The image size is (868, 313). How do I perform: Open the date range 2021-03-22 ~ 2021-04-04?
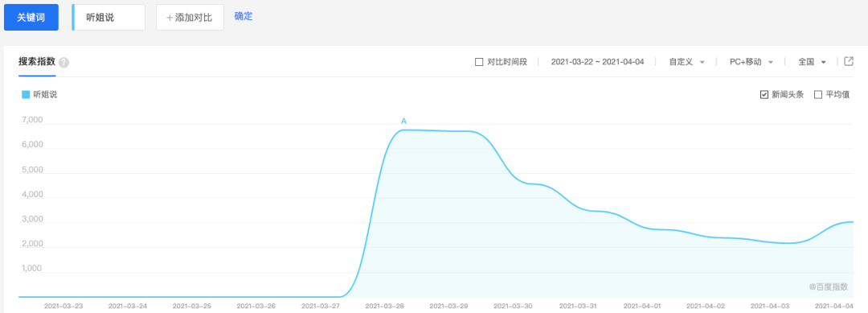click(597, 62)
